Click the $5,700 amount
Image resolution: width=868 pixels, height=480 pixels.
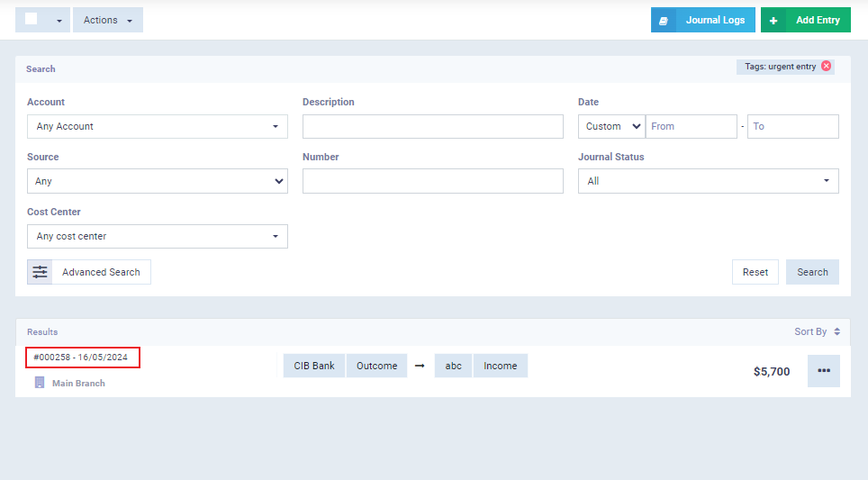[772, 372]
